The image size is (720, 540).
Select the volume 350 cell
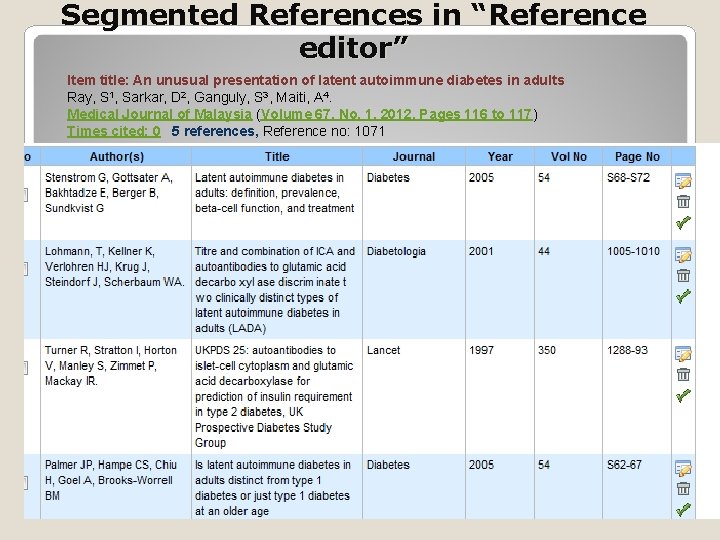568,396
